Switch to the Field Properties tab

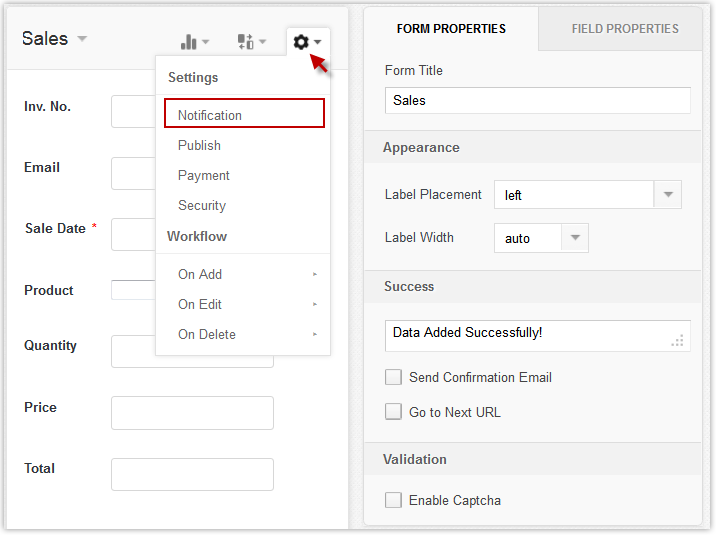(625, 29)
